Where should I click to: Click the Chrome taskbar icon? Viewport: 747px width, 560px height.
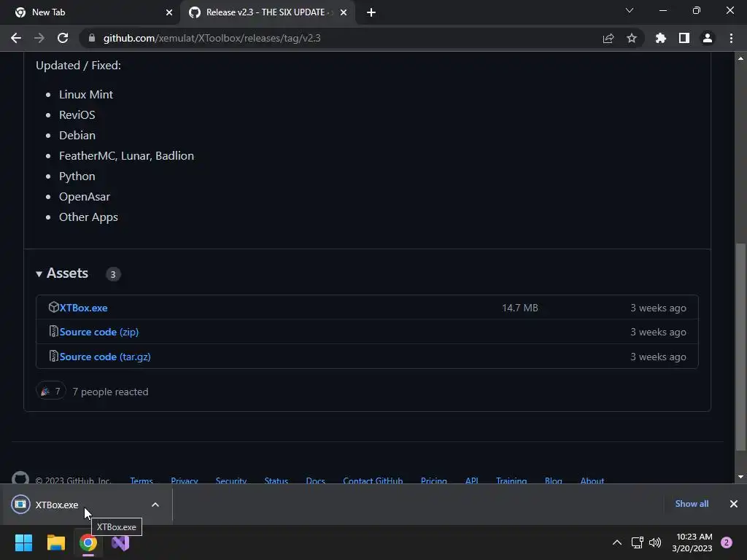pyautogui.click(x=88, y=542)
